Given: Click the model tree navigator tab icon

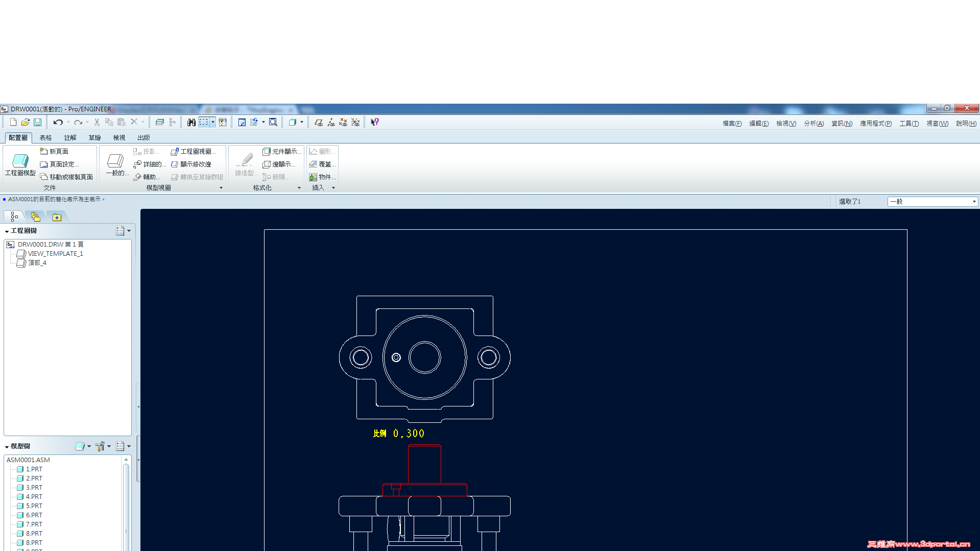Looking at the screenshot, I should (14, 217).
